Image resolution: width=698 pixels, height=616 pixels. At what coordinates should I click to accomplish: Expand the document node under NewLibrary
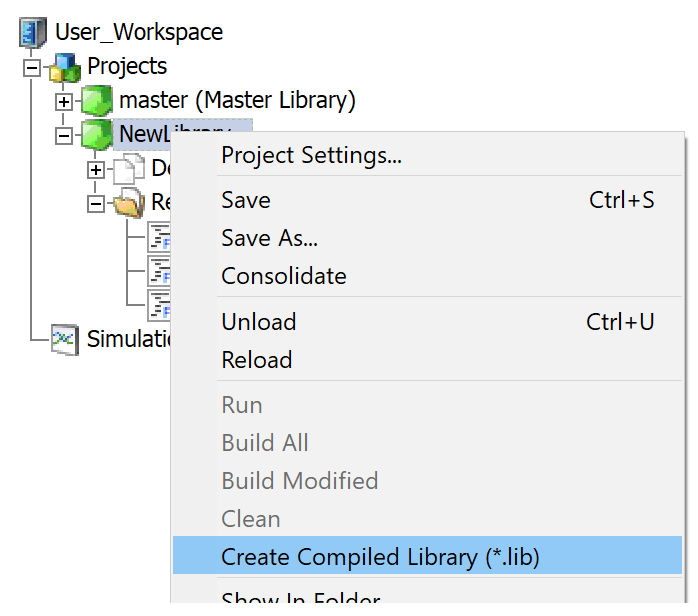96,169
